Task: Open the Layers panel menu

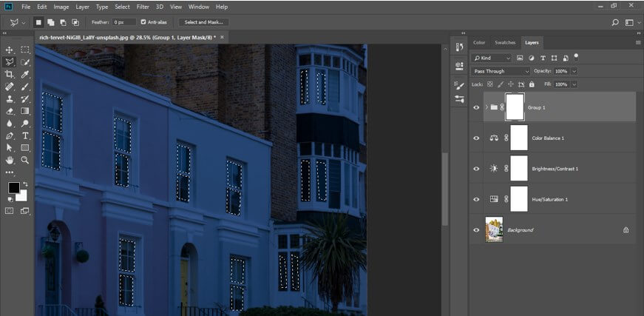Action: [638, 42]
